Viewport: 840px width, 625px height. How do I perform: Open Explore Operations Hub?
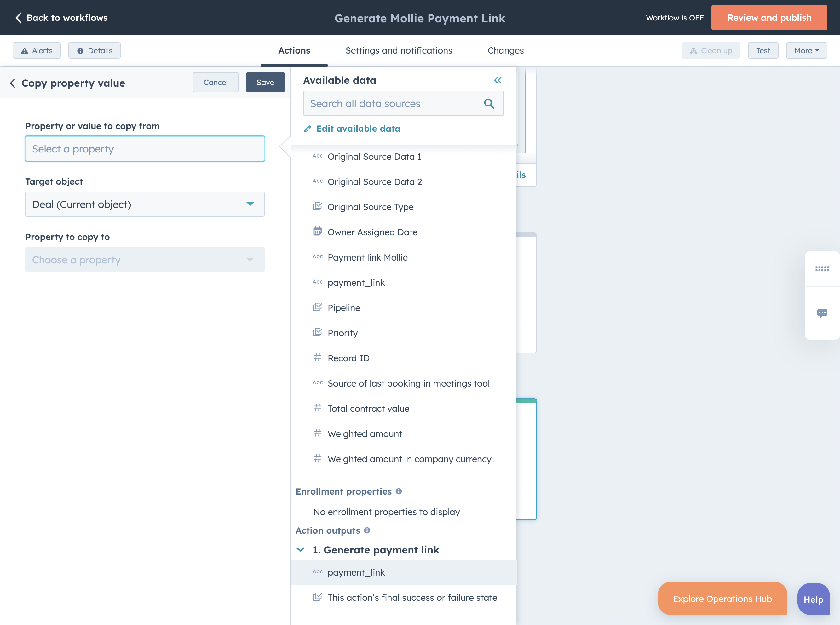(722, 599)
